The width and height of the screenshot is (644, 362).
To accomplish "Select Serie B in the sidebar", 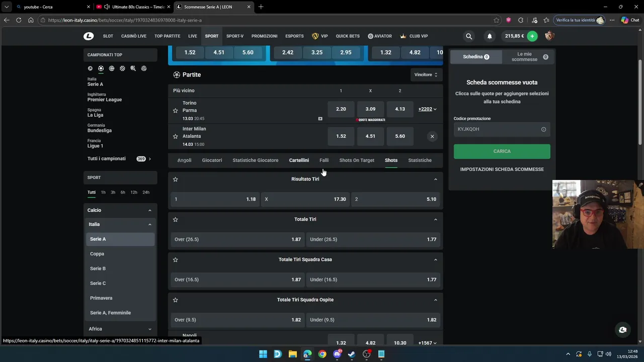I will click(120, 268).
